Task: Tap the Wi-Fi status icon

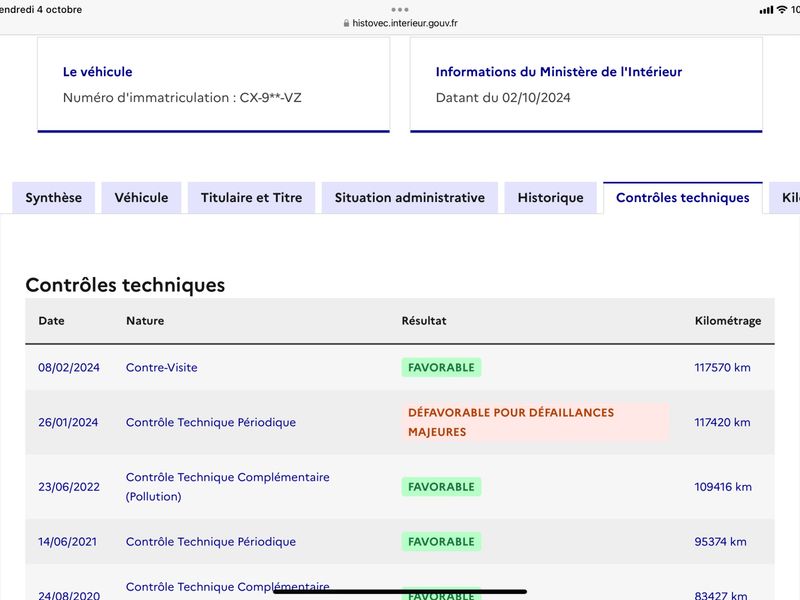Action: click(782, 10)
